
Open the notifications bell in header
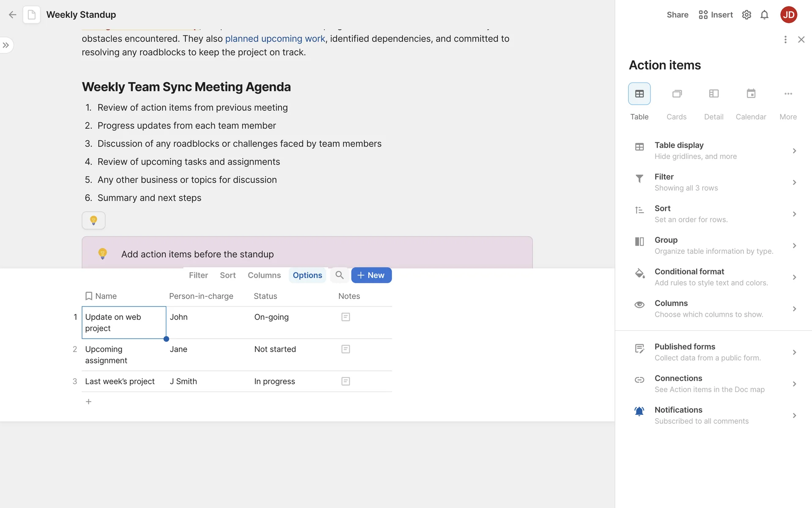point(764,15)
